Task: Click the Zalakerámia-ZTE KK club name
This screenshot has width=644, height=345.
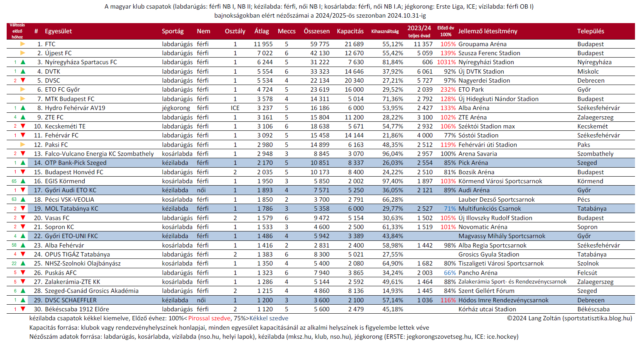Action: coord(73,282)
